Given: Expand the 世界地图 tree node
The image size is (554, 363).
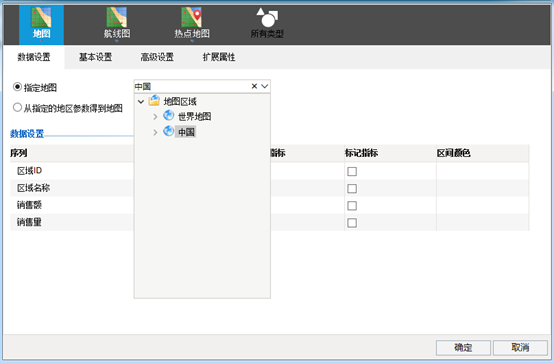Looking at the screenshot, I should tap(155, 117).
